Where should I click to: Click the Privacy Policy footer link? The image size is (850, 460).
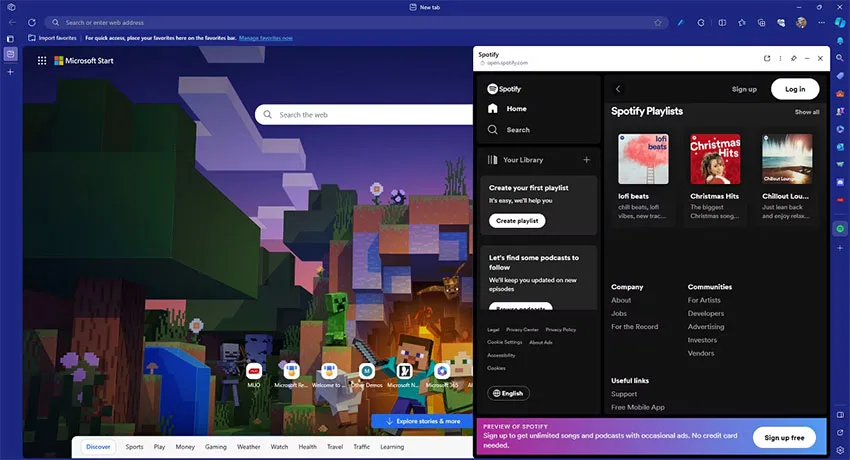(561, 329)
